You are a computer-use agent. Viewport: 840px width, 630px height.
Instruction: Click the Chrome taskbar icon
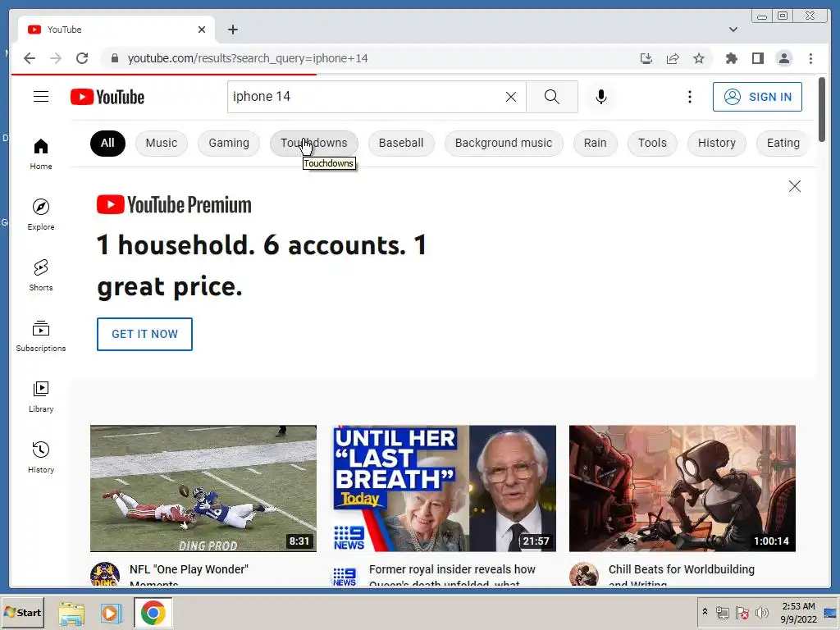(x=153, y=613)
